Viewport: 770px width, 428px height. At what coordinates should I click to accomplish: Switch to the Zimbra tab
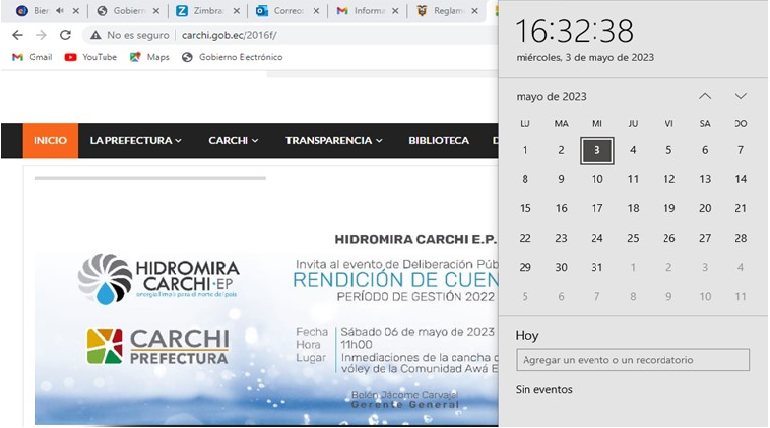click(x=205, y=11)
